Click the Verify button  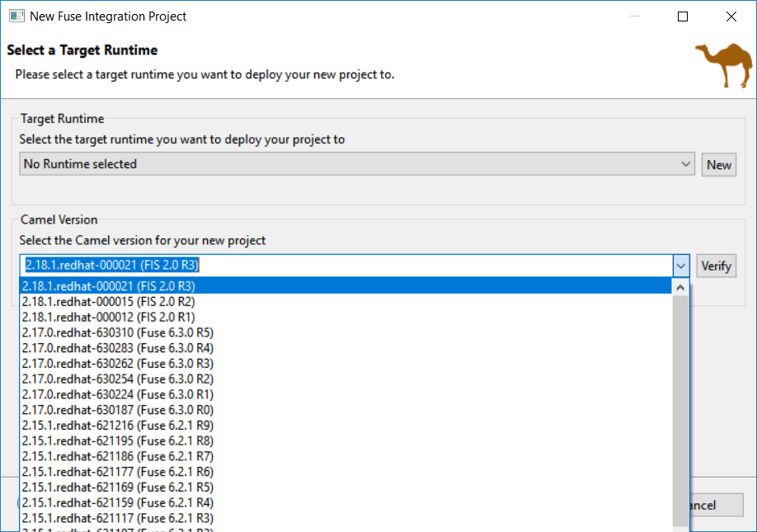point(715,266)
